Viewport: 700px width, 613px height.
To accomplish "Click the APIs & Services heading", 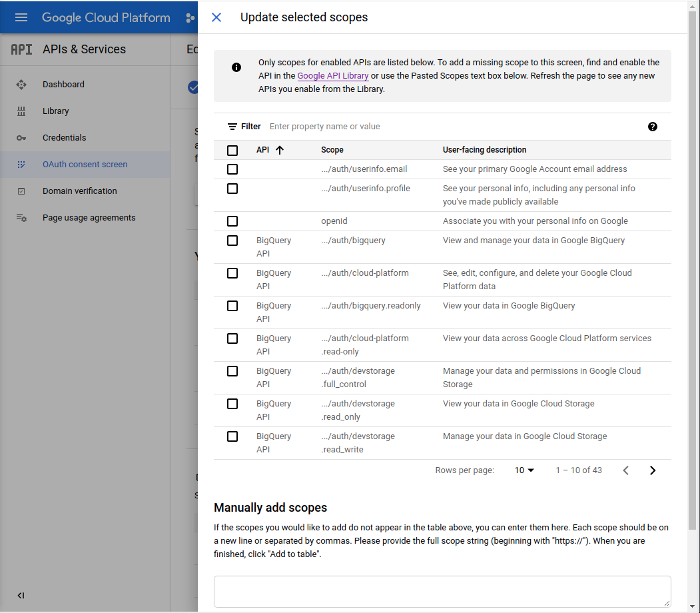I will (x=85, y=49).
